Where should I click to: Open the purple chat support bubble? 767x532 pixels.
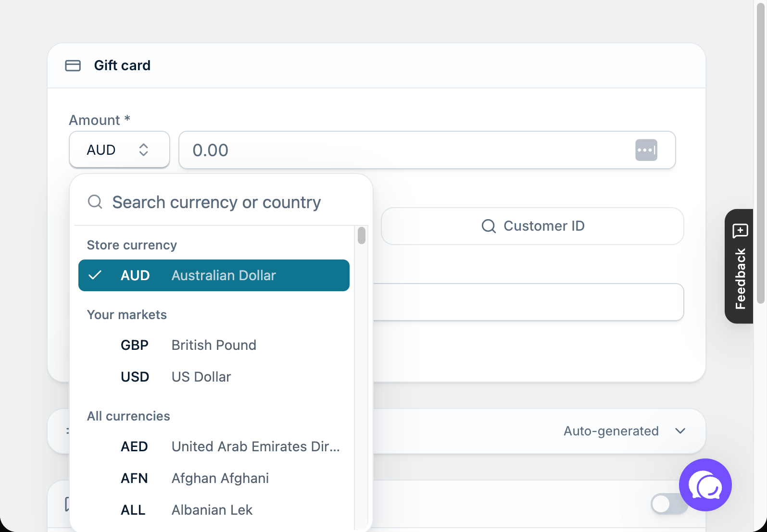point(705,485)
